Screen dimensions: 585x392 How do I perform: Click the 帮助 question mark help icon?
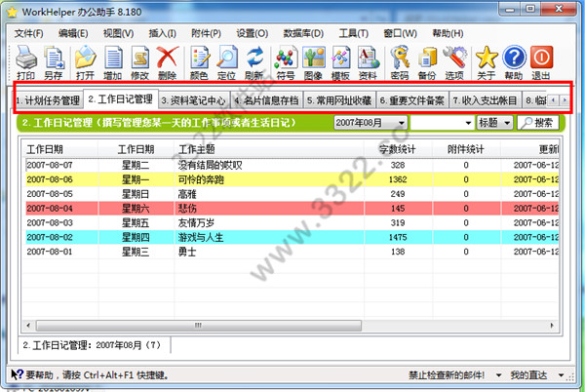(514, 62)
